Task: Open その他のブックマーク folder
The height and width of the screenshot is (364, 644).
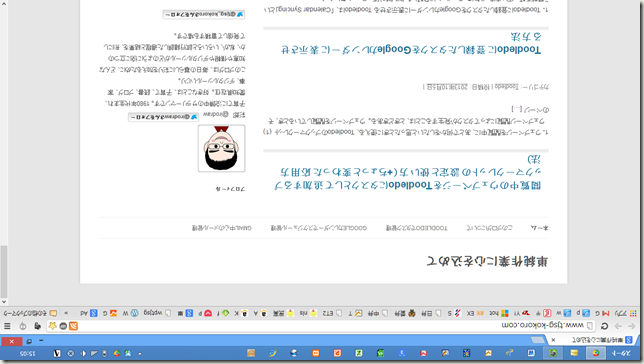Action: click(x=30, y=313)
